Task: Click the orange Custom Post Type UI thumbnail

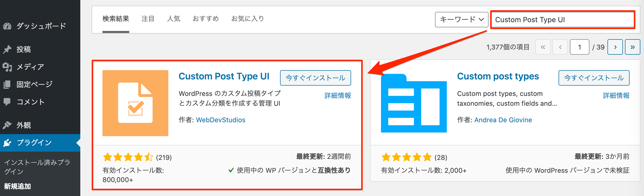Action: coord(135,103)
